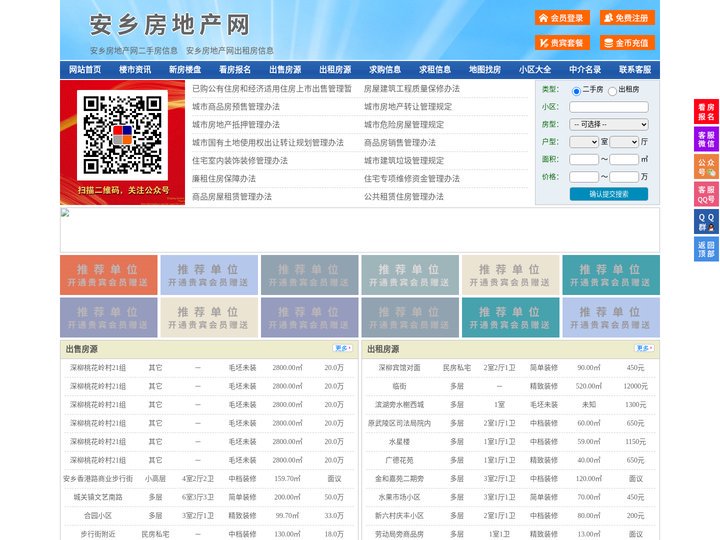Focus the 小区 name input field
720x540 pixels.
609,107
